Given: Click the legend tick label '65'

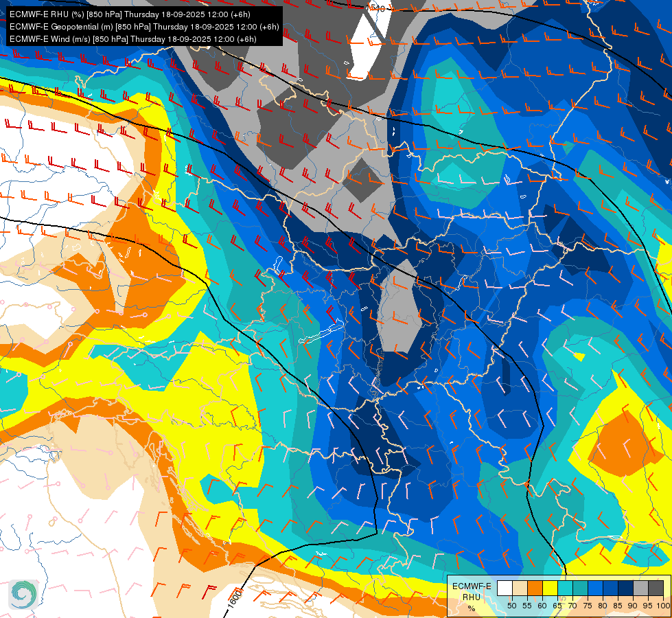Looking at the screenshot, I should pos(557,606).
